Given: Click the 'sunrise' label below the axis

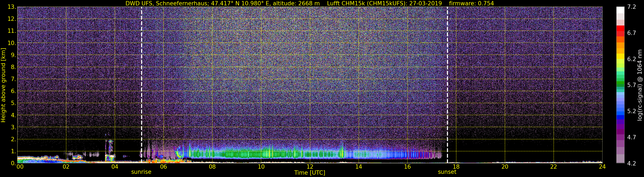Looking at the screenshot, I should (141, 172).
